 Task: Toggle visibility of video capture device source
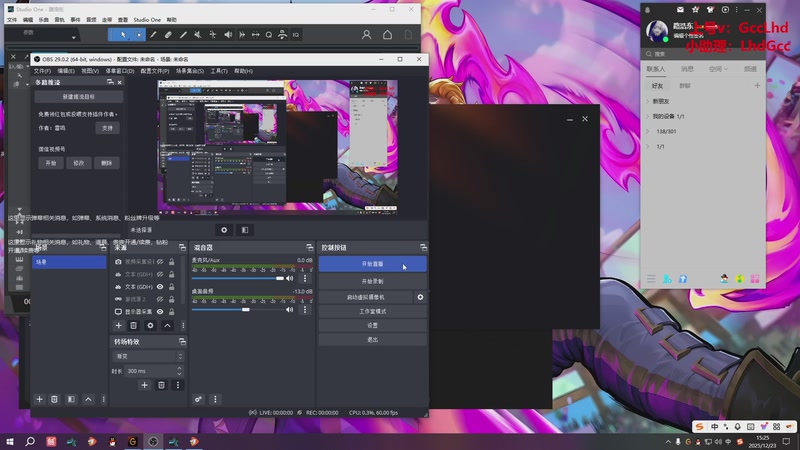tap(160, 262)
